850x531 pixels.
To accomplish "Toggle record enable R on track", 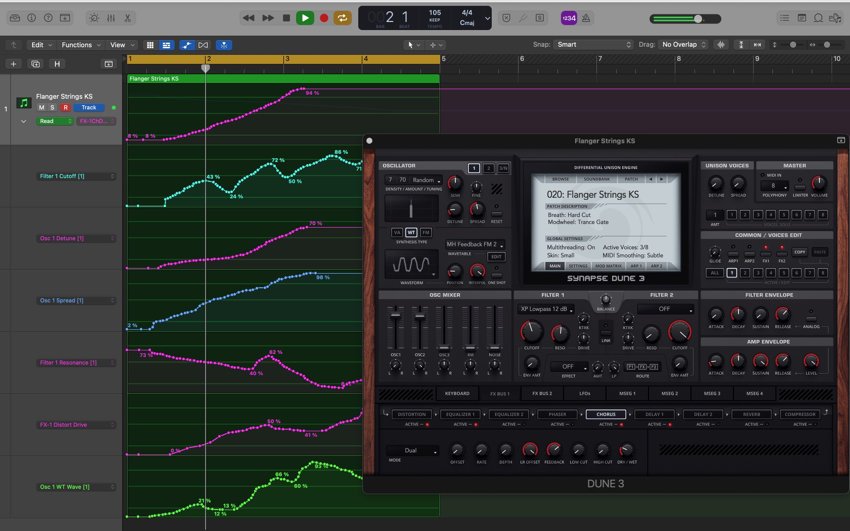I will 66,107.
